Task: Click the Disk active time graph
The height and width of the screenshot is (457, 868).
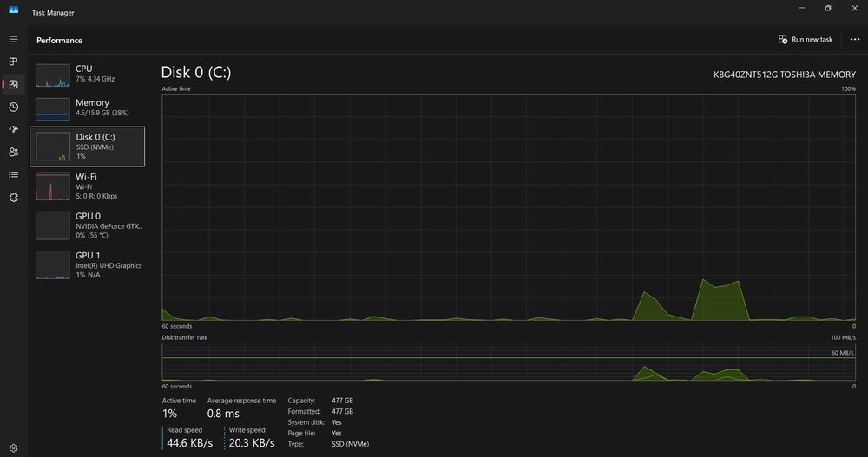Action: pyautogui.click(x=509, y=207)
